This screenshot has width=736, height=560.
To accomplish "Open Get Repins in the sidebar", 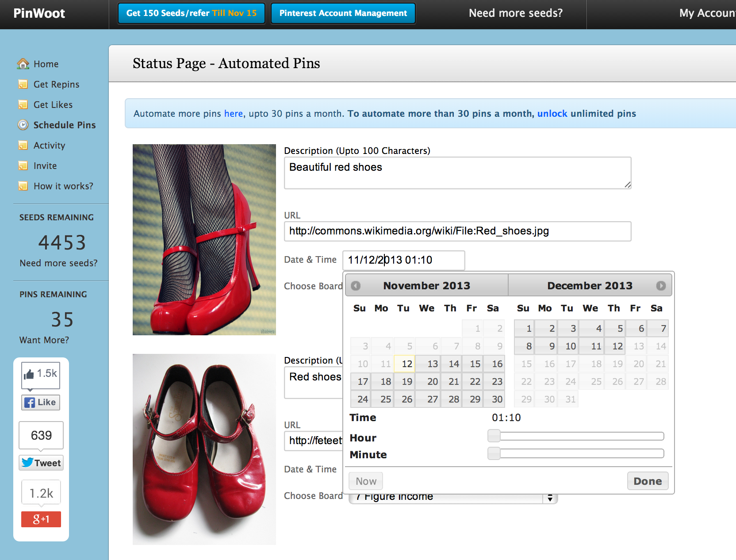I will 57,84.
